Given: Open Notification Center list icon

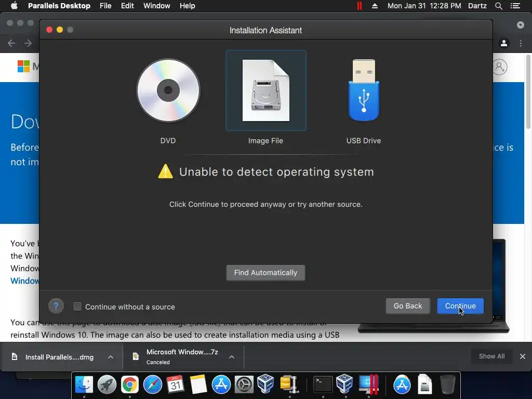Looking at the screenshot, I should coord(515,6).
